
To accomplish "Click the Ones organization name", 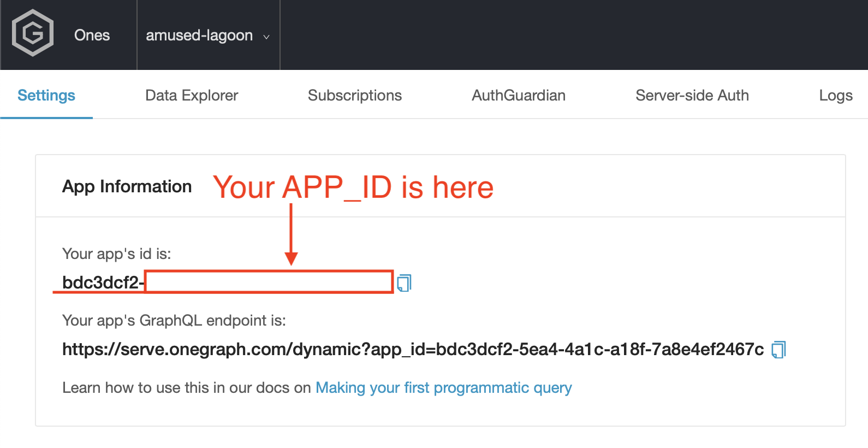I will click(x=92, y=35).
